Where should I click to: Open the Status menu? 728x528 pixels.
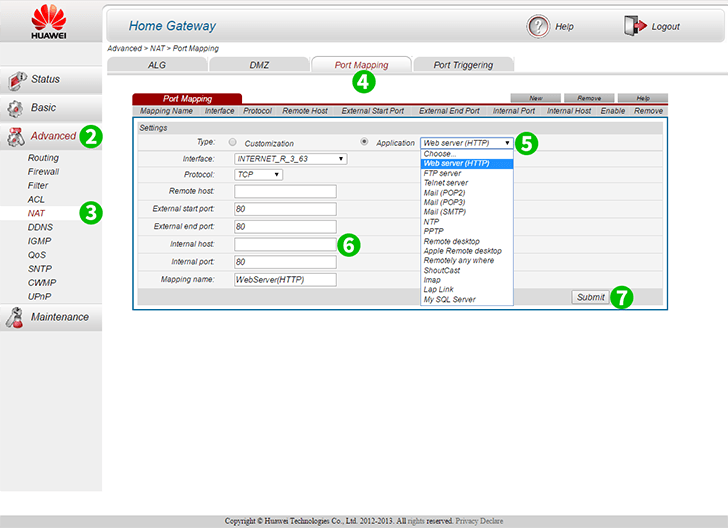tap(51, 79)
